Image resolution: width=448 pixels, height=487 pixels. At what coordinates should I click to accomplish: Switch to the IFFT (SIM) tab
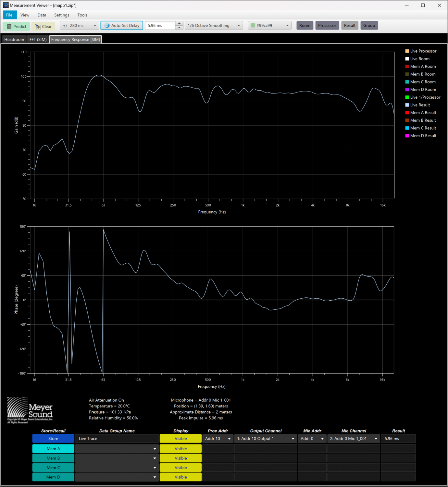(38, 39)
